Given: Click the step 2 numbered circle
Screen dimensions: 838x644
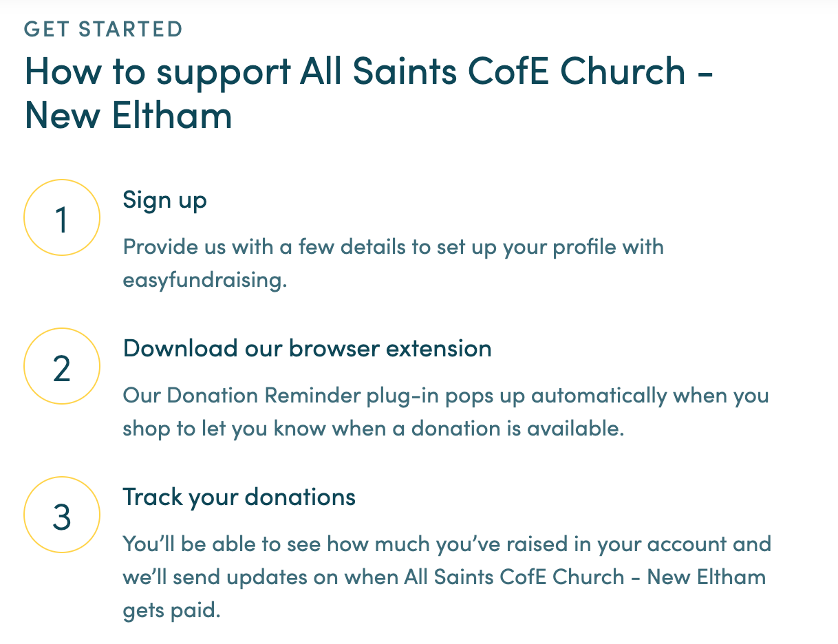Looking at the screenshot, I should pos(62,367).
